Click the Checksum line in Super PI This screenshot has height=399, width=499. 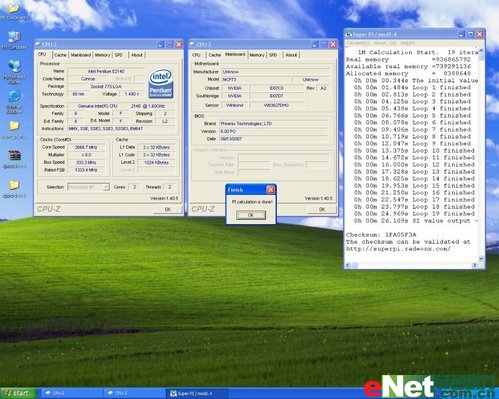click(381, 235)
